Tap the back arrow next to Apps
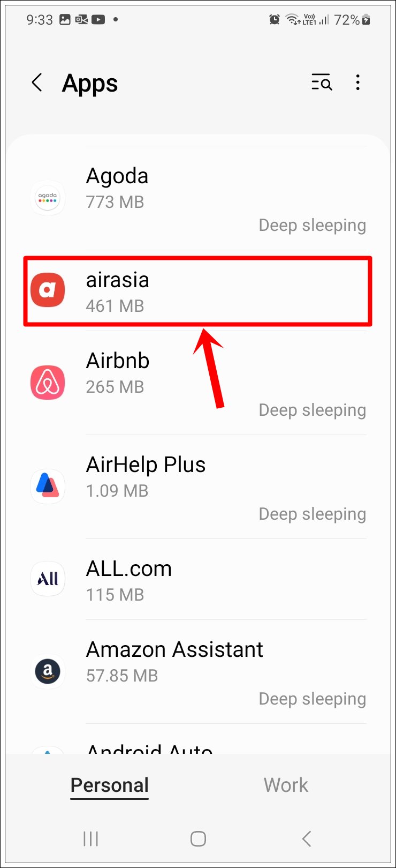 coord(36,83)
